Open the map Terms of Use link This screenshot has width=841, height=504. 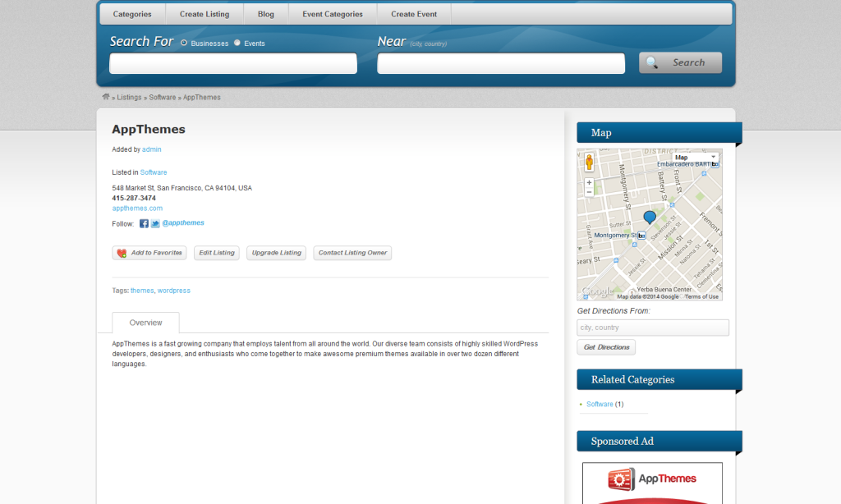coord(701,296)
